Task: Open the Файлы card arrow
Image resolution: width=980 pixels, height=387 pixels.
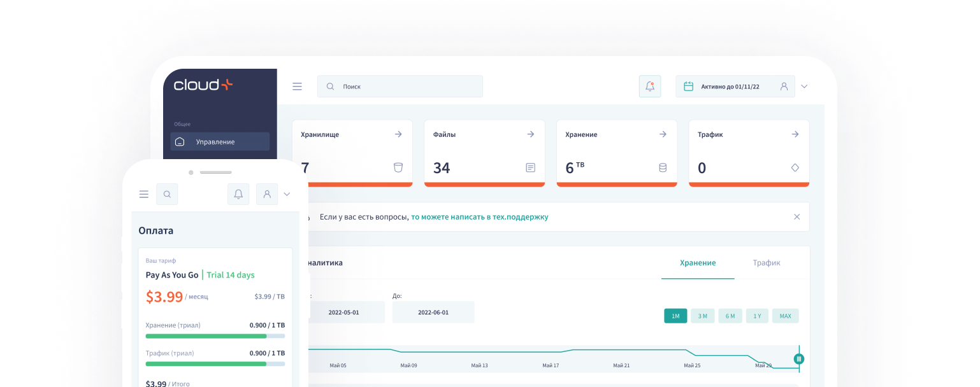Action: pyautogui.click(x=531, y=134)
